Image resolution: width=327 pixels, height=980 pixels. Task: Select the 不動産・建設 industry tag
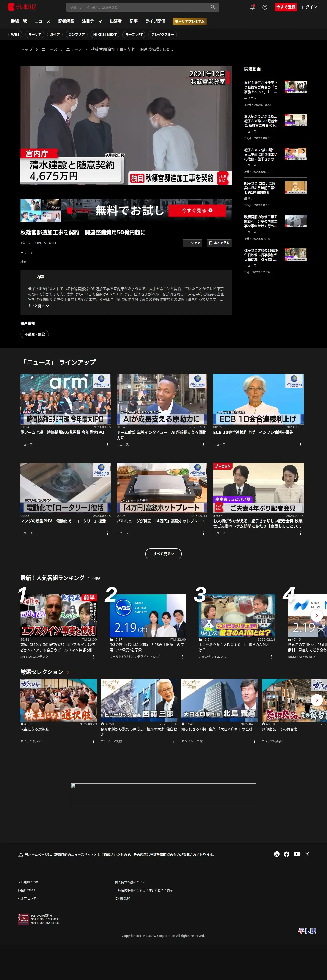point(35,334)
